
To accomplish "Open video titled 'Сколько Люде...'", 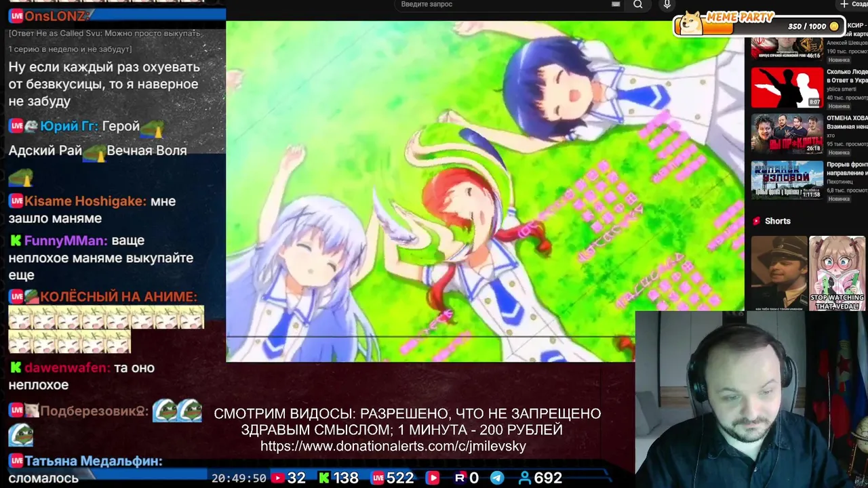I will tap(847, 75).
